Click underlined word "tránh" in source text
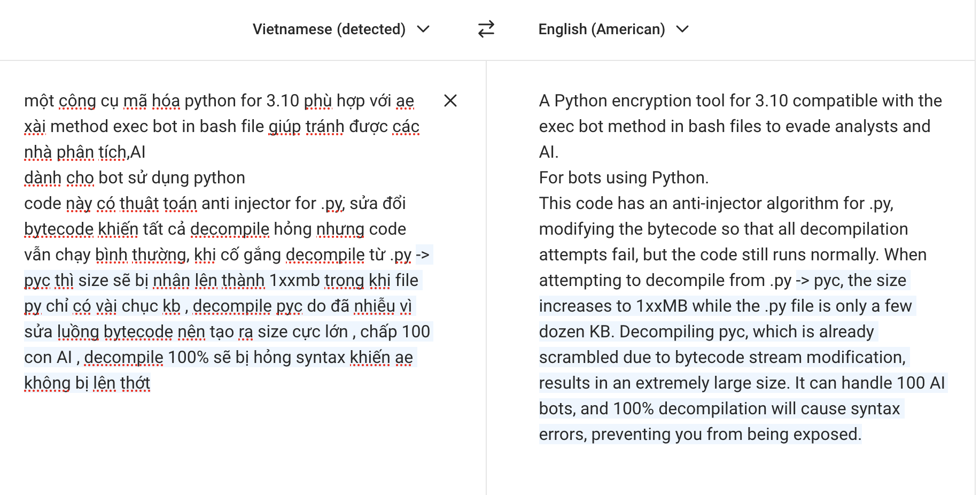Screen dimensions: 980x495 325,126
